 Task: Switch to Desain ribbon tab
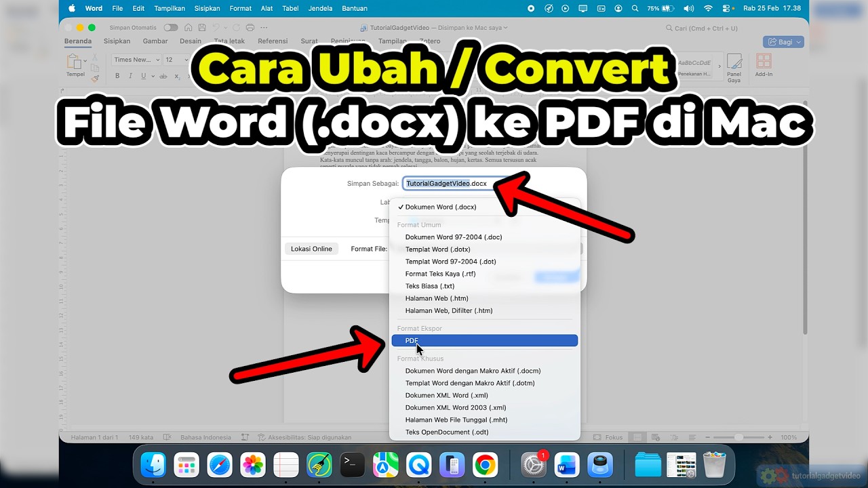point(191,41)
